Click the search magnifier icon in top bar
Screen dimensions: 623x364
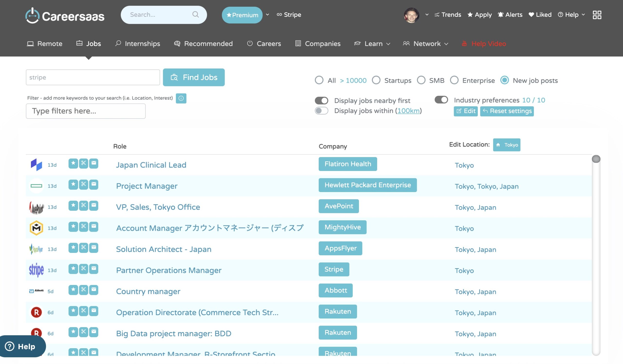point(196,14)
